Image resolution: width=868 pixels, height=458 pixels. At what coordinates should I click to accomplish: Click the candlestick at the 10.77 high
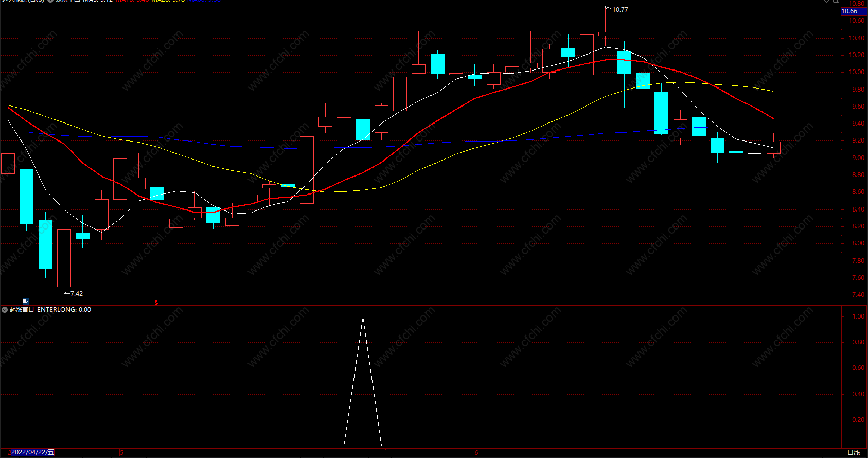(x=606, y=33)
